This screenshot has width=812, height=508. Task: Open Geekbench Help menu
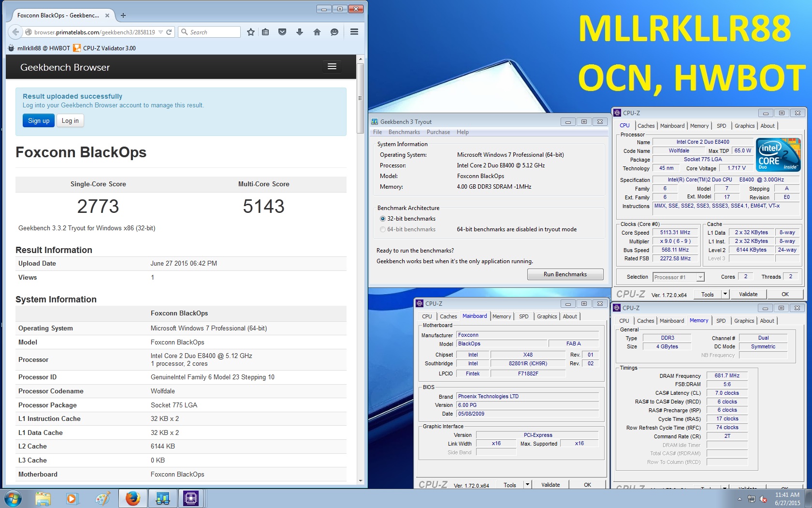[463, 132]
